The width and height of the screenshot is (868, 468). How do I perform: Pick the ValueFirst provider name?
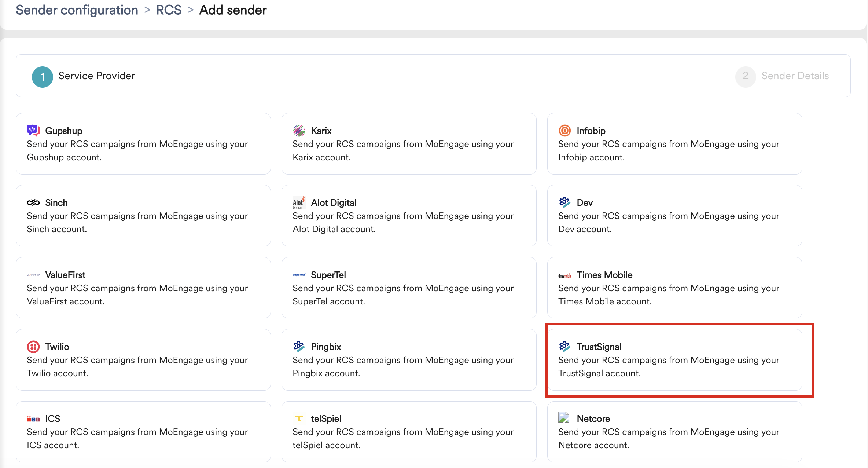pyautogui.click(x=65, y=275)
